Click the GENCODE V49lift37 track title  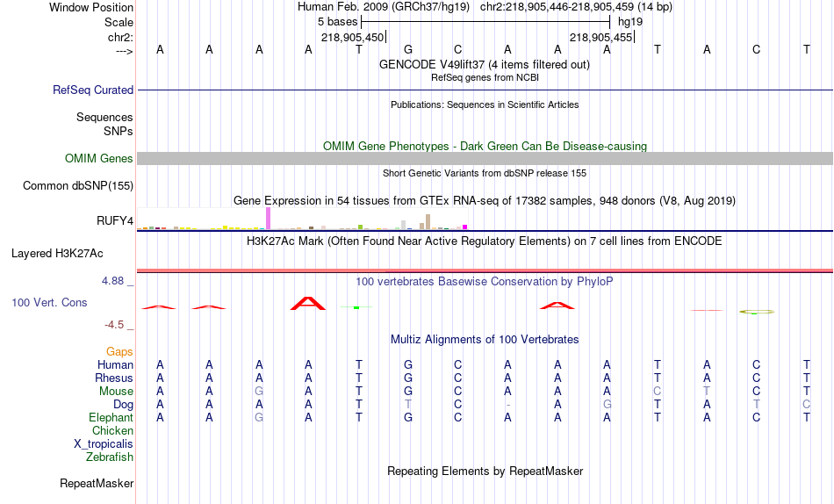[484, 64]
